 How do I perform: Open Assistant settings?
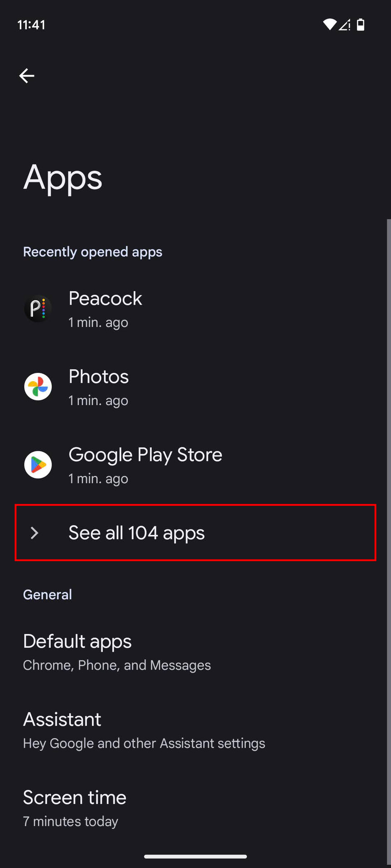(x=144, y=730)
